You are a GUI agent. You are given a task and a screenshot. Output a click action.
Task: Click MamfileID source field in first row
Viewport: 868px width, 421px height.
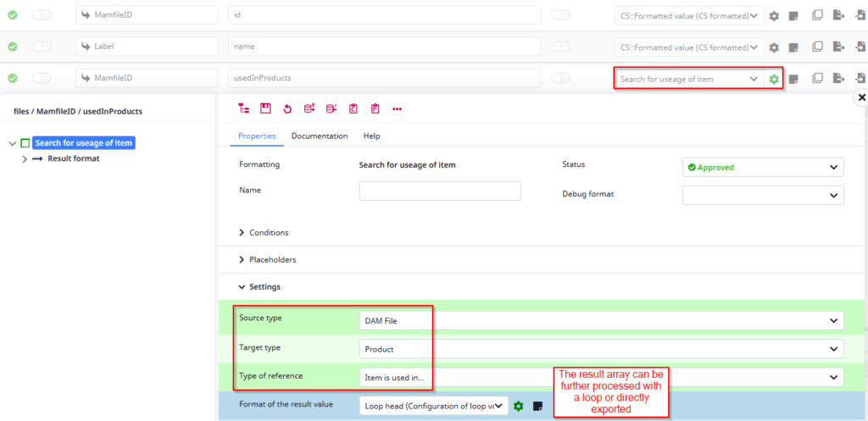click(147, 15)
